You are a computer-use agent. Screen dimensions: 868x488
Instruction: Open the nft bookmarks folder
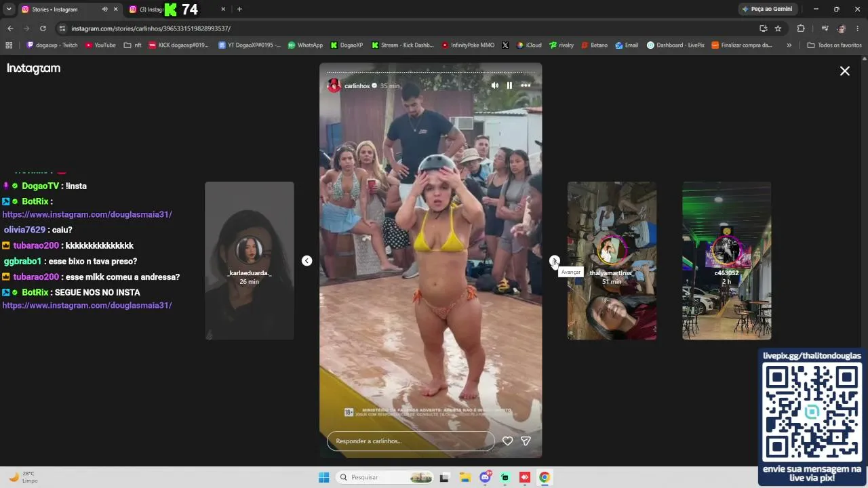[133, 45]
